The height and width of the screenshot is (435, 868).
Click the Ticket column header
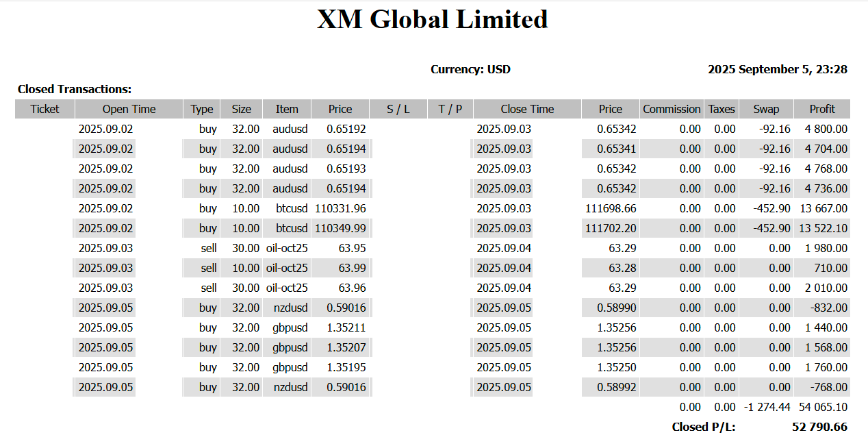(x=44, y=109)
